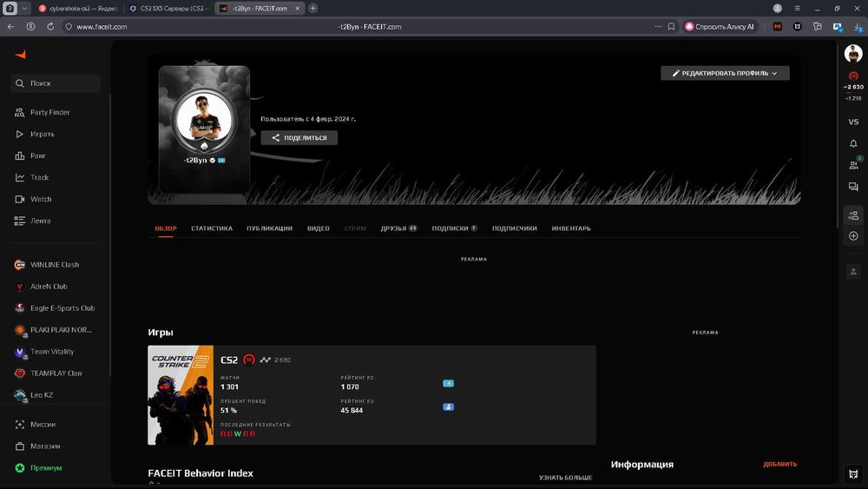The height and width of the screenshot is (489, 868).
Task: Click the rating 45 844 value
Action: pyautogui.click(x=352, y=410)
